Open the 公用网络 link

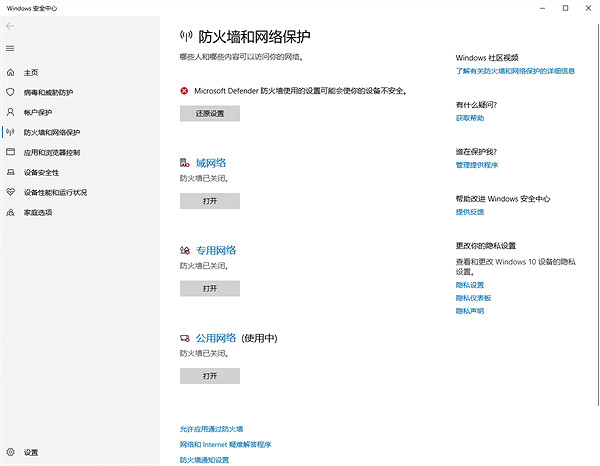(x=215, y=338)
